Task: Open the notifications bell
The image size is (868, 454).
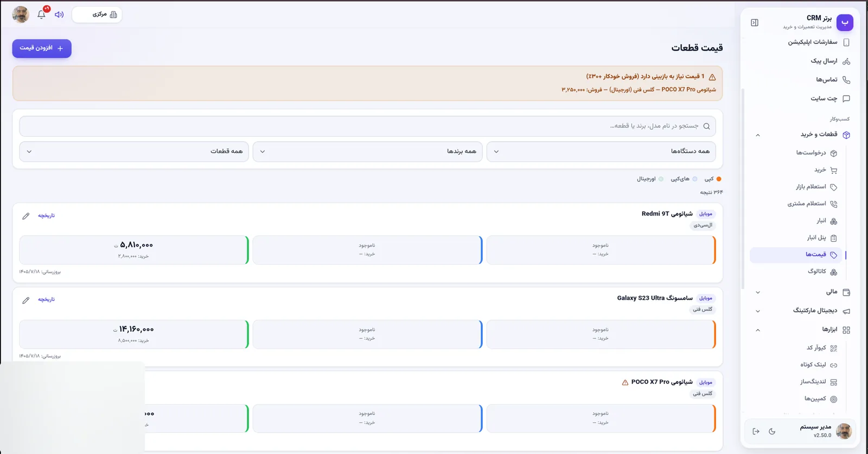Action: (x=42, y=15)
